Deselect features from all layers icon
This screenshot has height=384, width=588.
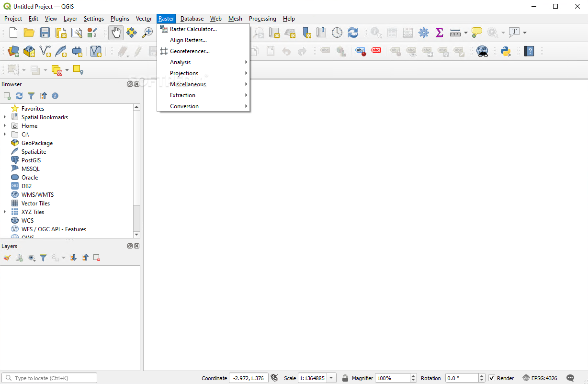(57, 70)
